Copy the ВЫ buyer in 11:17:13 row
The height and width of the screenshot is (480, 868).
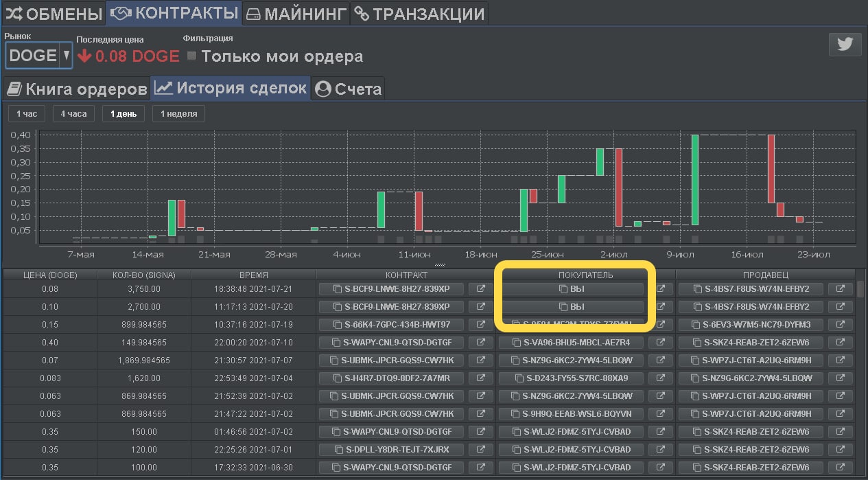click(572, 307)
